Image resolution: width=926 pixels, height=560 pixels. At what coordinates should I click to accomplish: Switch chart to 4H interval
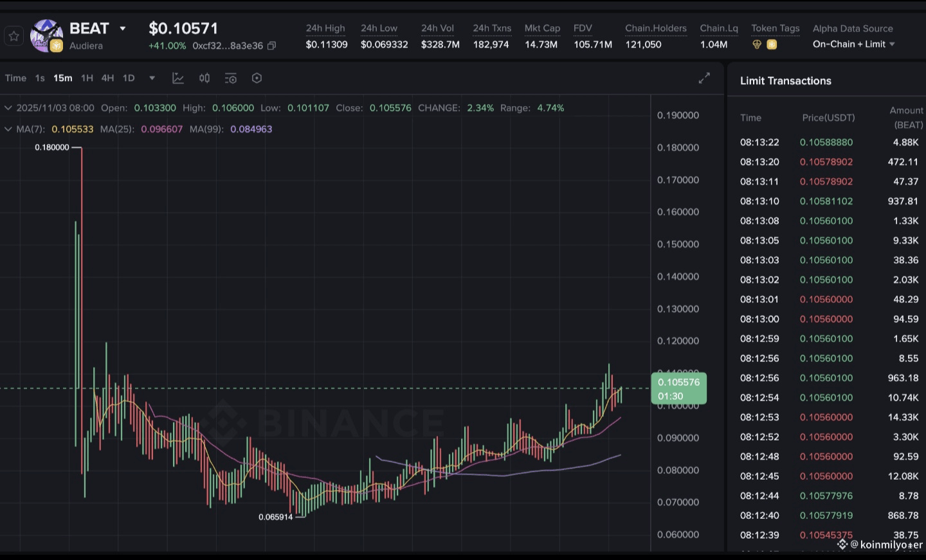click(107, 78)
